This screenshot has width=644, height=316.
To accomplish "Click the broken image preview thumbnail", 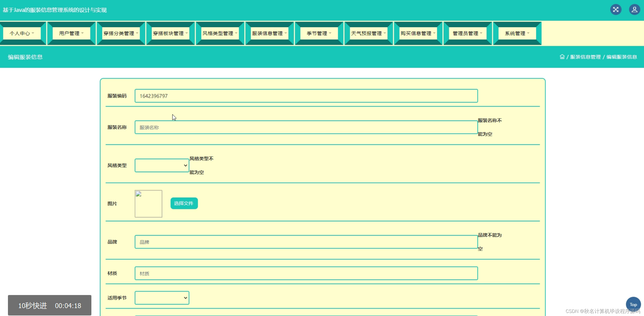I will [148, 204].
